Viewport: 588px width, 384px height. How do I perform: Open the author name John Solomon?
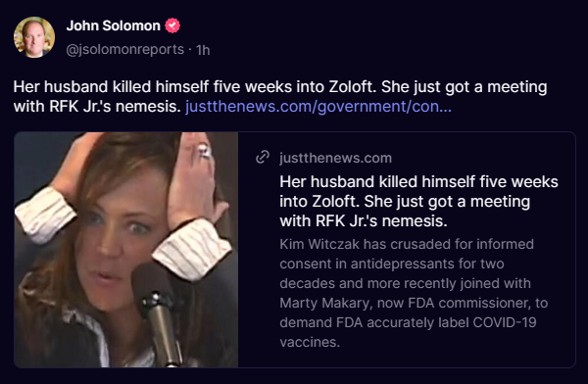coord(114,25)
